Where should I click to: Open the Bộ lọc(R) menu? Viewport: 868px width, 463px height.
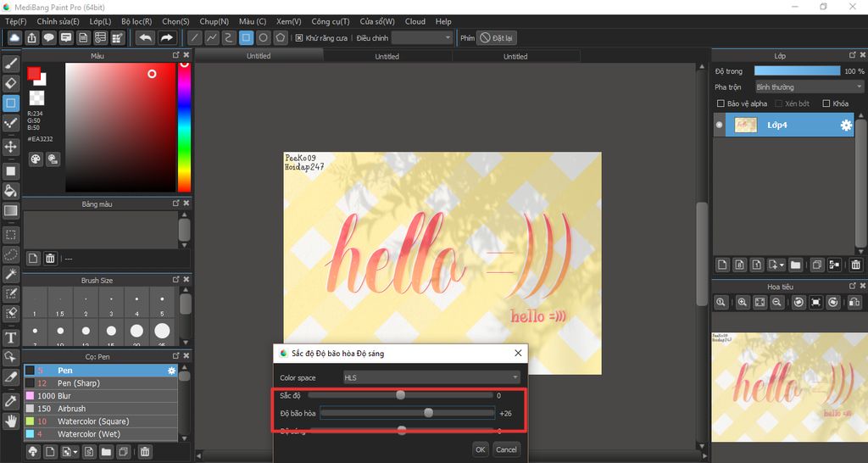coord(136,21)
